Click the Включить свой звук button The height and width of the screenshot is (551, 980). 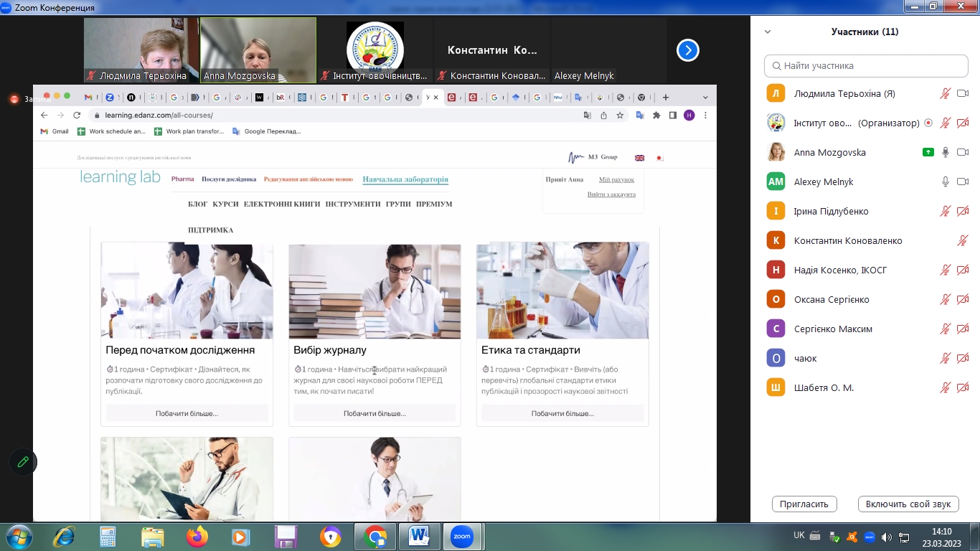(x=908, y=504)
